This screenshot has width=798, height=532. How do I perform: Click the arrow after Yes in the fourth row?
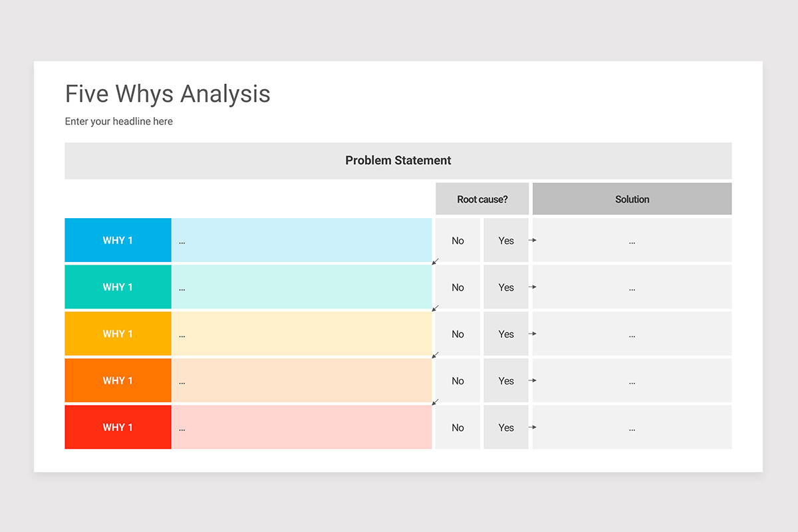(532, 380)
